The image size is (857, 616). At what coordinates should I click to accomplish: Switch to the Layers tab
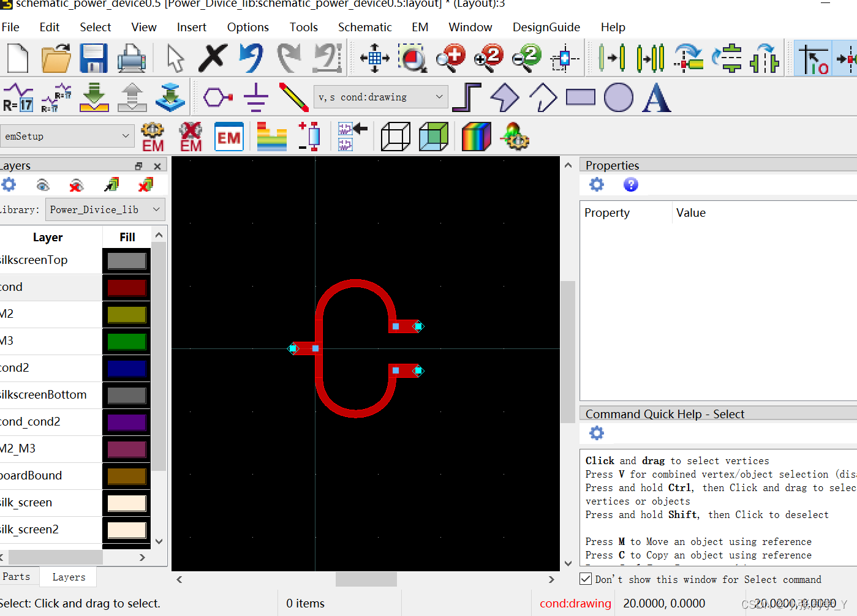(x=69, y=577)
